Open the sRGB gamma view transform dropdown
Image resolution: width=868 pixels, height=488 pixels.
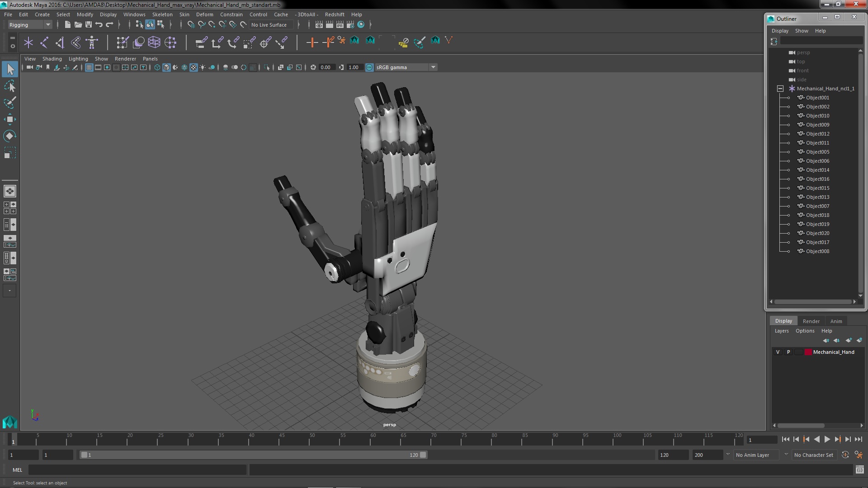(406, 67)
